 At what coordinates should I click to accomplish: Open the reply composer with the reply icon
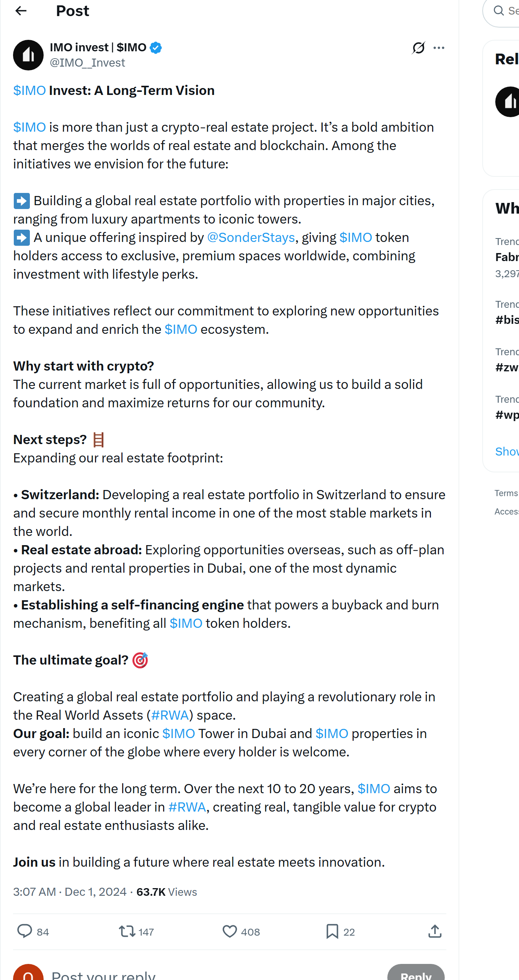coord(25,931)
